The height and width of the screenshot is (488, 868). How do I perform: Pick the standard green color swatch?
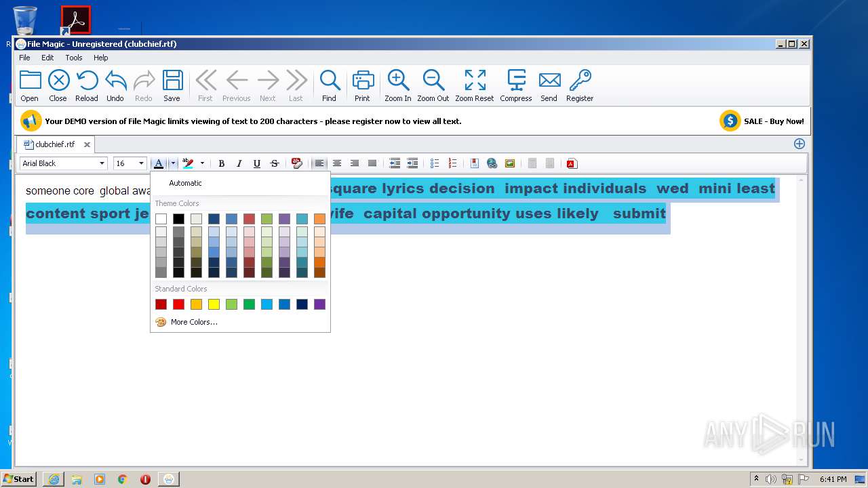[x=249, y=304]
